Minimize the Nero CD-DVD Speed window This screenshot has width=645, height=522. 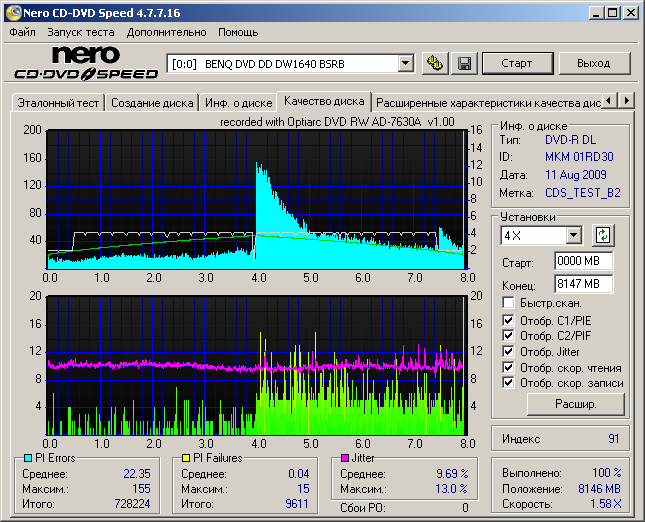pos(596,13)
